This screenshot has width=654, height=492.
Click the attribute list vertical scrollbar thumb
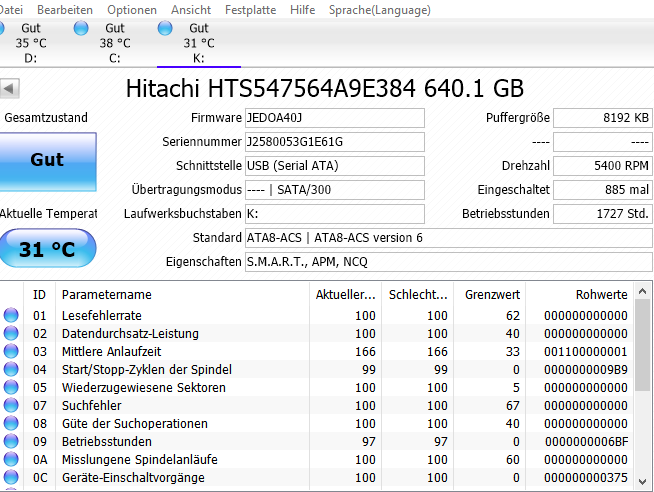(x=642, y=345)
